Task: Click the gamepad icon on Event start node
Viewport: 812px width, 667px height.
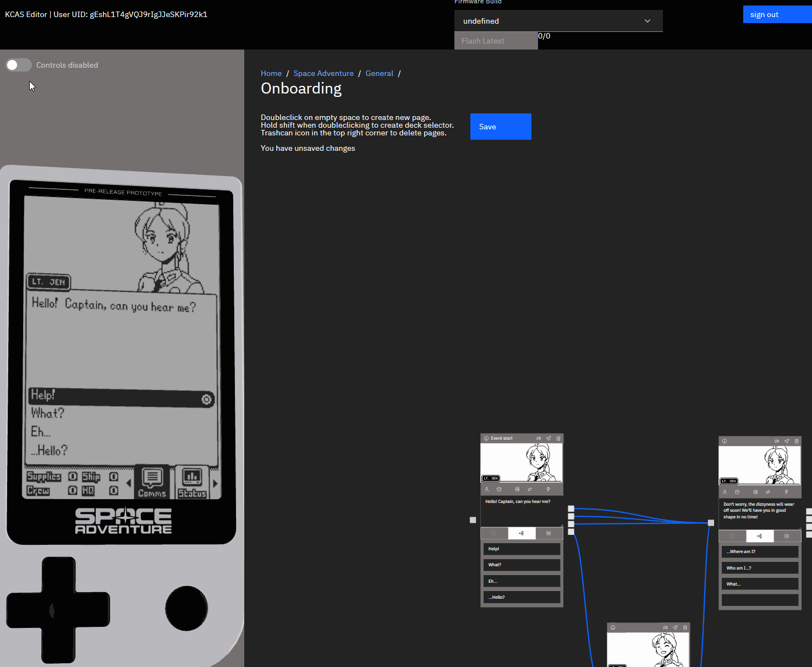Action: (x=539, y=439)
